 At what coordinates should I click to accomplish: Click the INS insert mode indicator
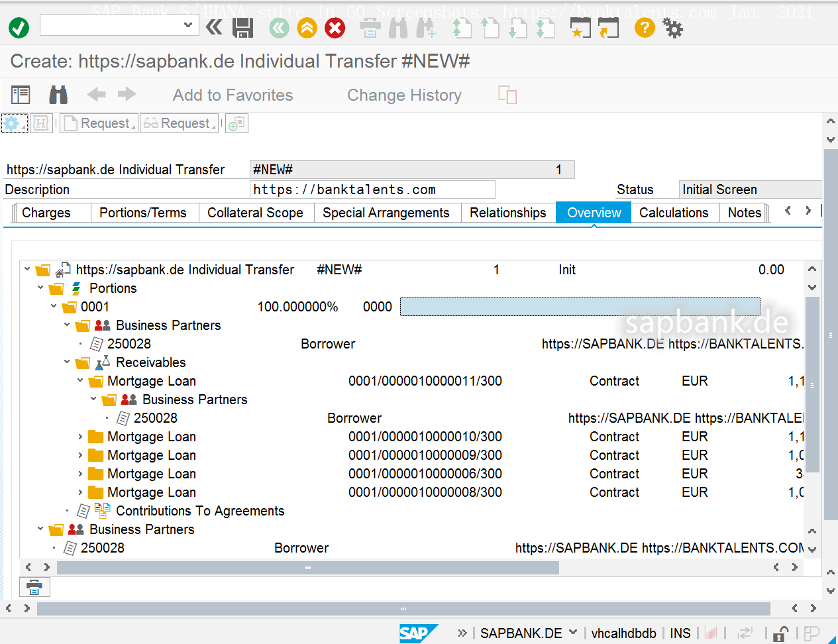[x=680, y=633]
